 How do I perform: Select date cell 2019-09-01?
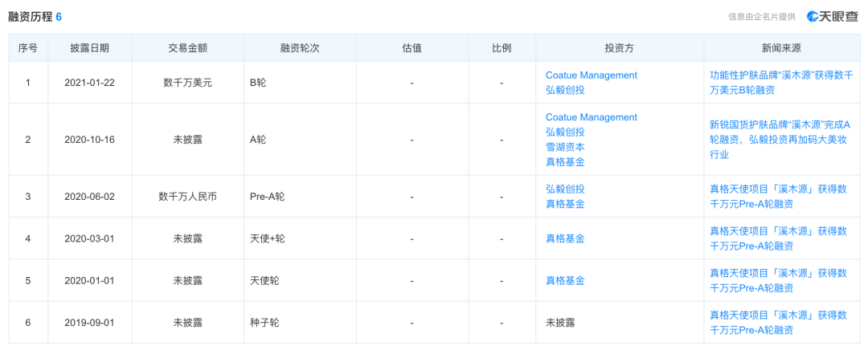(x=90, y=323)
